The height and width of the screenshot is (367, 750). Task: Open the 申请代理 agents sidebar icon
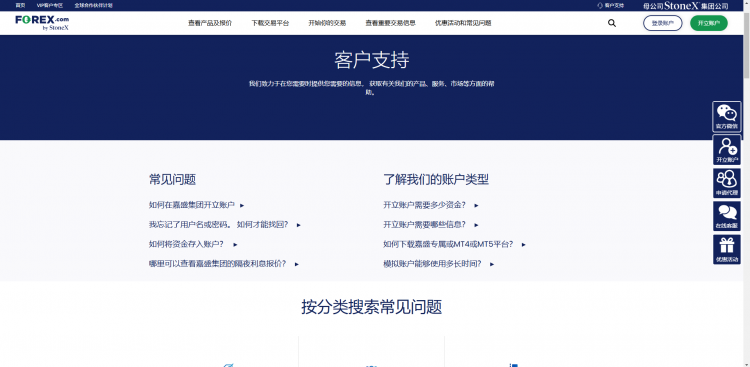(x=727, y=183)
